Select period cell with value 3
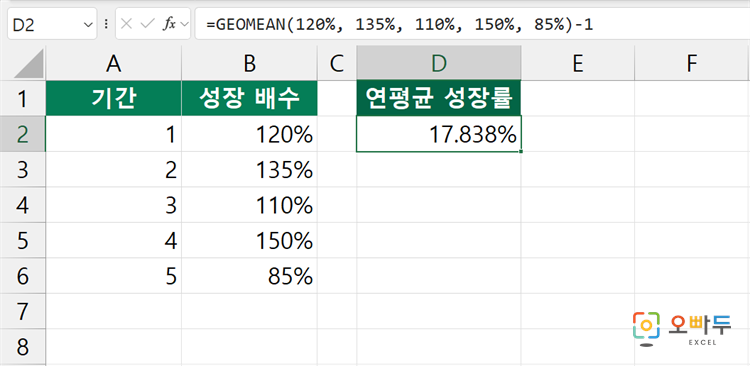The height and width of the screenshot is (366, 750). pos(113,205)
